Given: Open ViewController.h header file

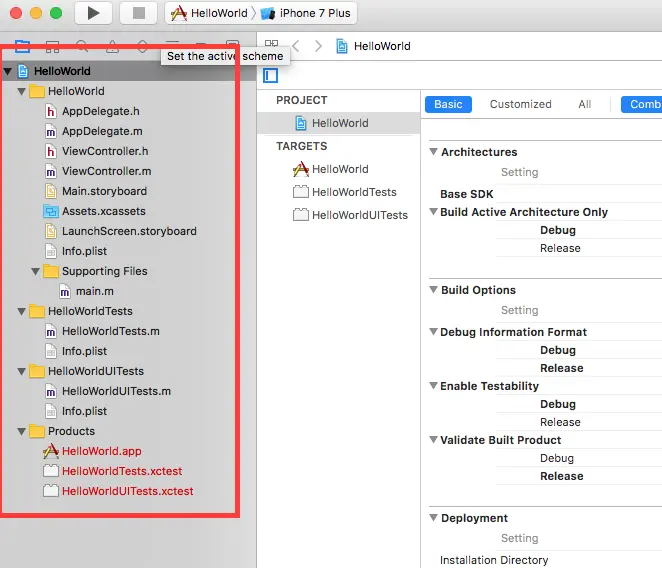Looking at the screenshot, I should coord(97,151).
